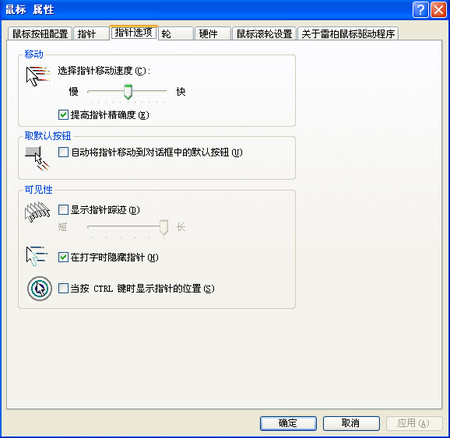Enable 自动将指针移动到默认按钮 checkbox
This screenshot has width=450, height=438.
point(63,152)
